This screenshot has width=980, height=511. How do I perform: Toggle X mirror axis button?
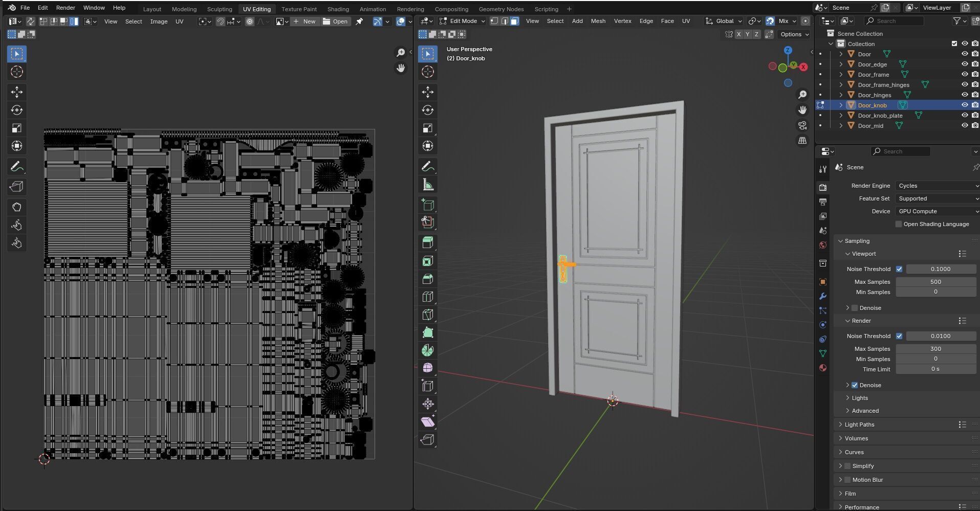pyautogui.click(x=738, y=34)
